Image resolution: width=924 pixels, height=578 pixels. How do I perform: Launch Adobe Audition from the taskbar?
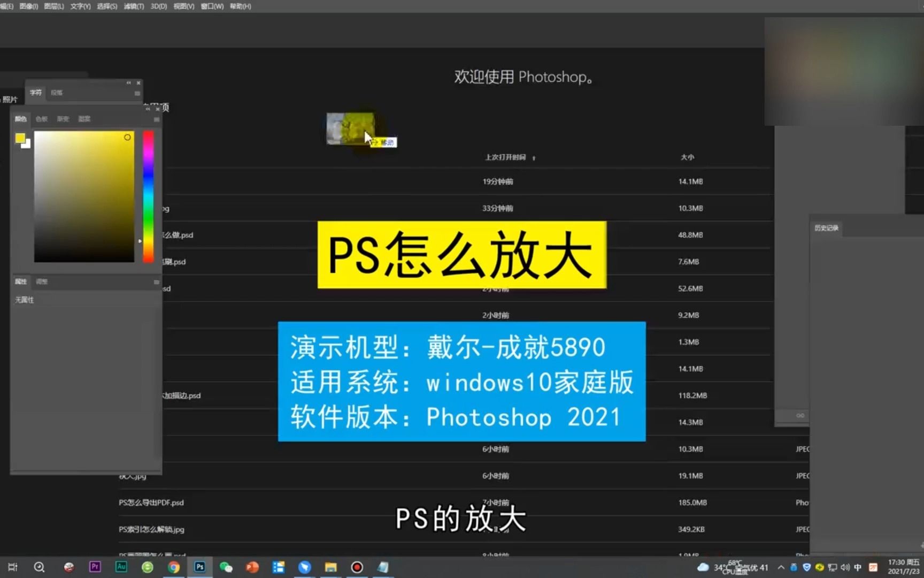pyautogui.click(x=121, y=567)
